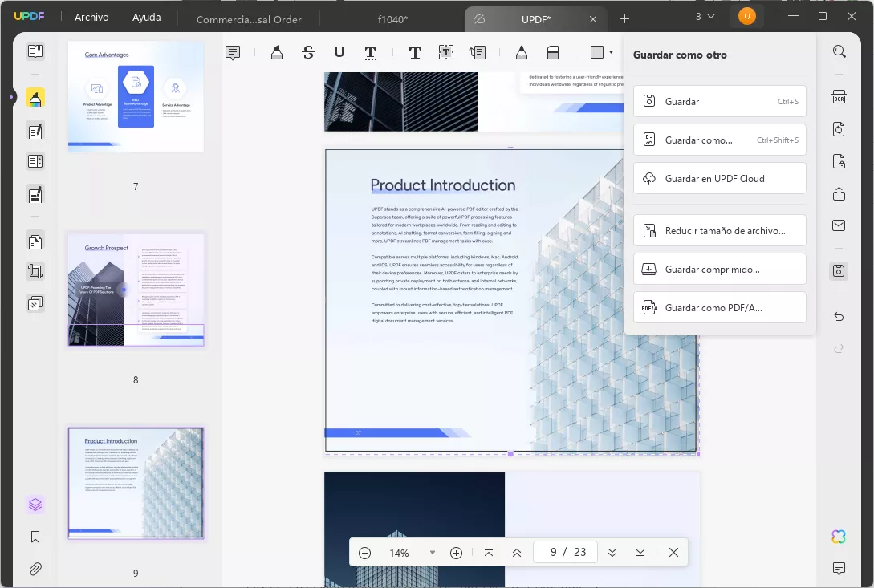Open the Edit PDF mode in left sidebar
Viewport: 874px width, 588px height.
pyautogui.click(x=35, y=131)
